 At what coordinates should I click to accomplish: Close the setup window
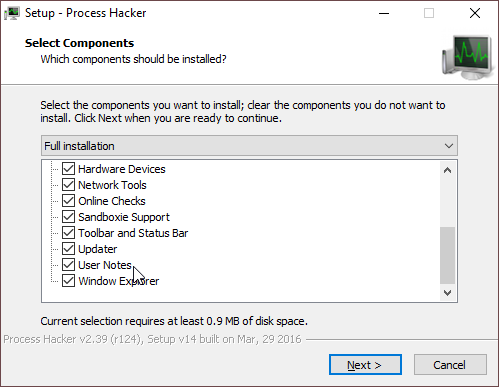(x=475, y=13)
